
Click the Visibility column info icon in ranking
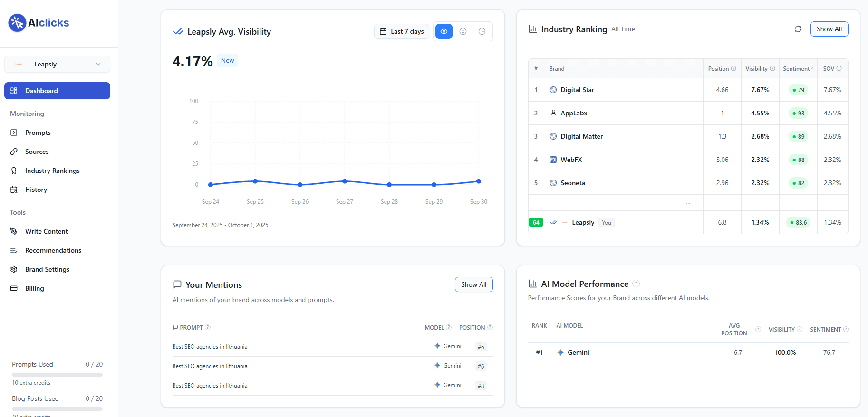[x=772, y=68]
